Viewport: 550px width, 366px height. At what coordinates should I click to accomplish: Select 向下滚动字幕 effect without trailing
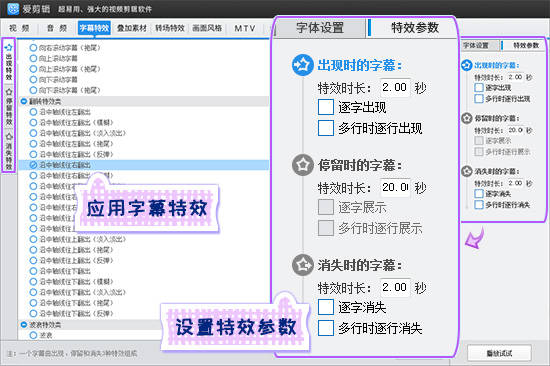pos(53,80)
